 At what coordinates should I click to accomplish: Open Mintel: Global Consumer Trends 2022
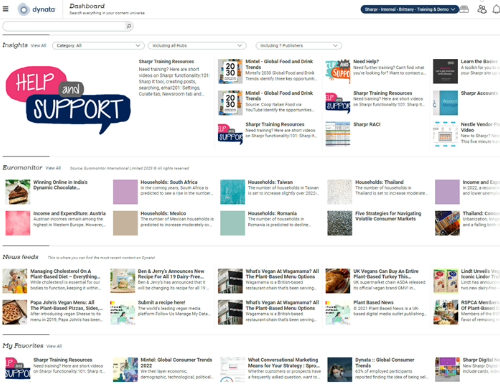(x=176, y=363)
